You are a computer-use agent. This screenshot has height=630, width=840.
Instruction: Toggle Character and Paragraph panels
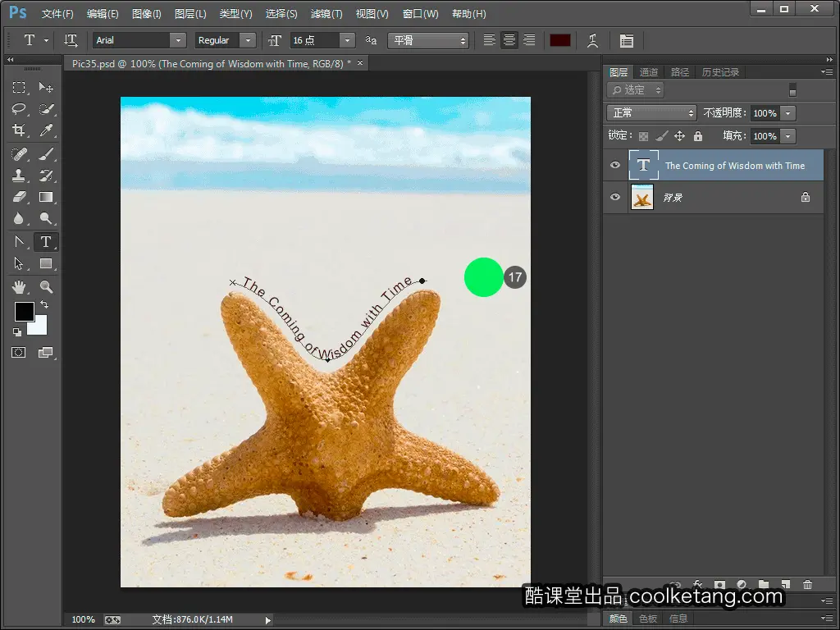[626, 41]
